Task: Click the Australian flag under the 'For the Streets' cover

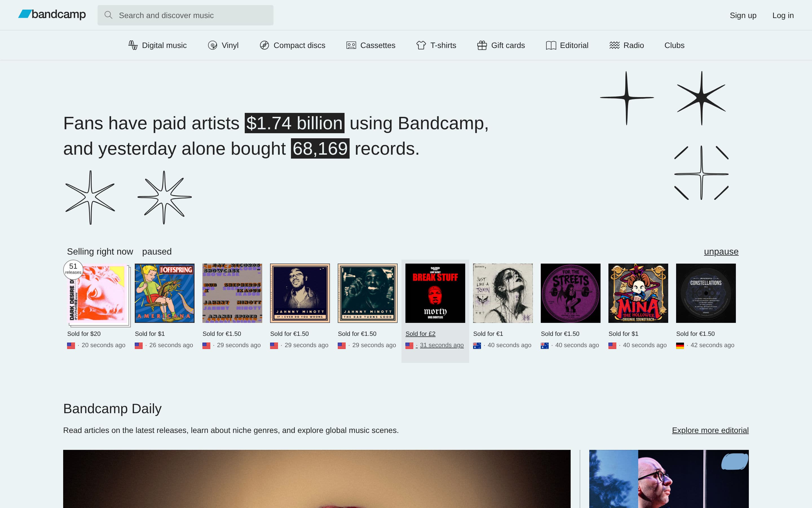Action: tap(545, 345)
